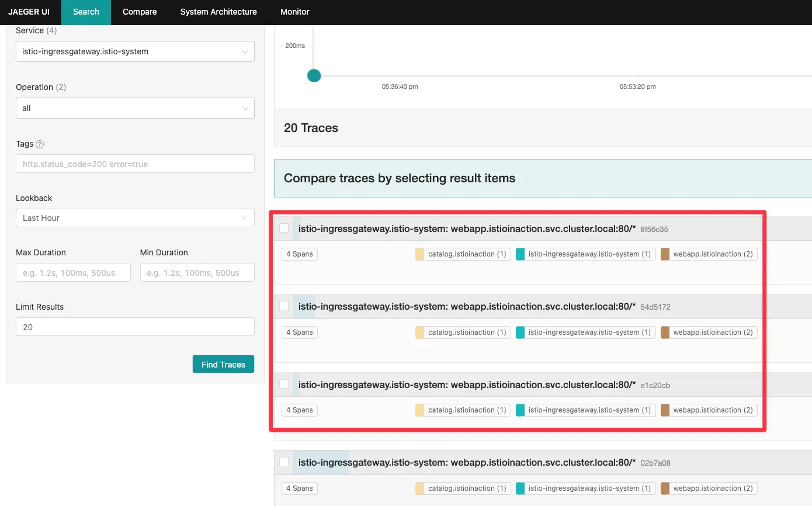The width and height of the screenshot is (812, 506).
Task: Open the Service dropdown showing istio-ingressgateway.istio-system
Action: coord(135,51)
